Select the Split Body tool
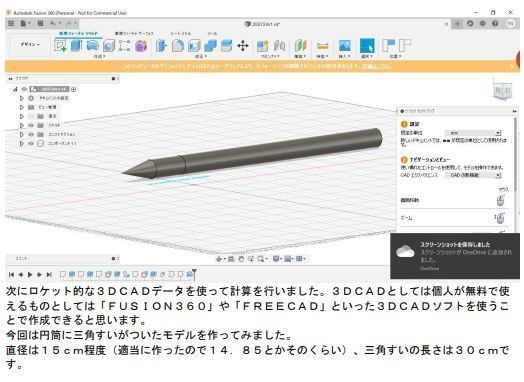This screenshot has height=382, width=524. pyautogui.click(x=227, y=46)
